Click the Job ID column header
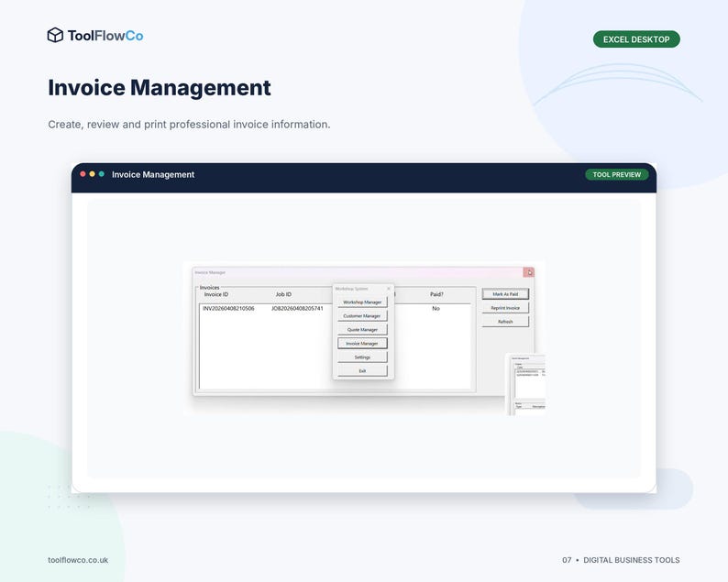Viewport: 728px width, 582px height. pos(283,294)
